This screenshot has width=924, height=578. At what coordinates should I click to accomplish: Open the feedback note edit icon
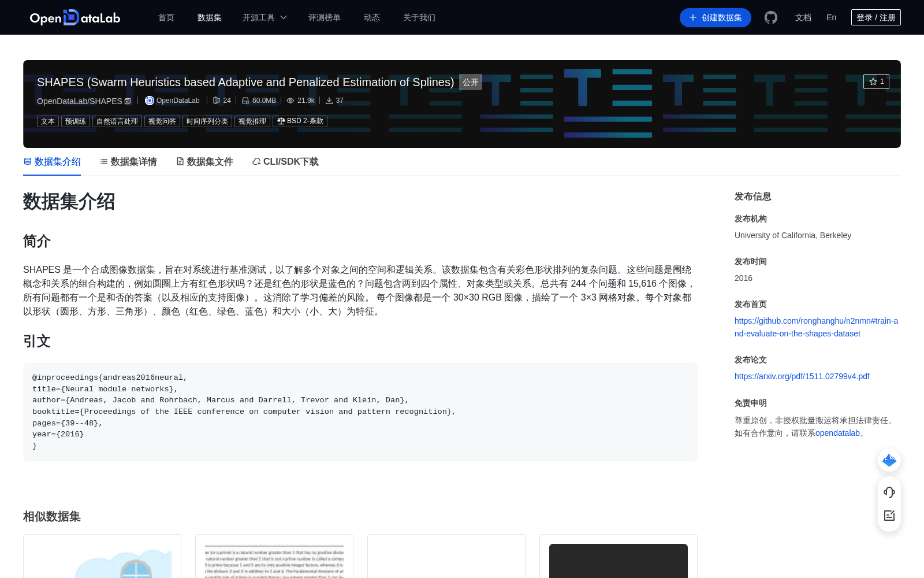click(889, 516)
